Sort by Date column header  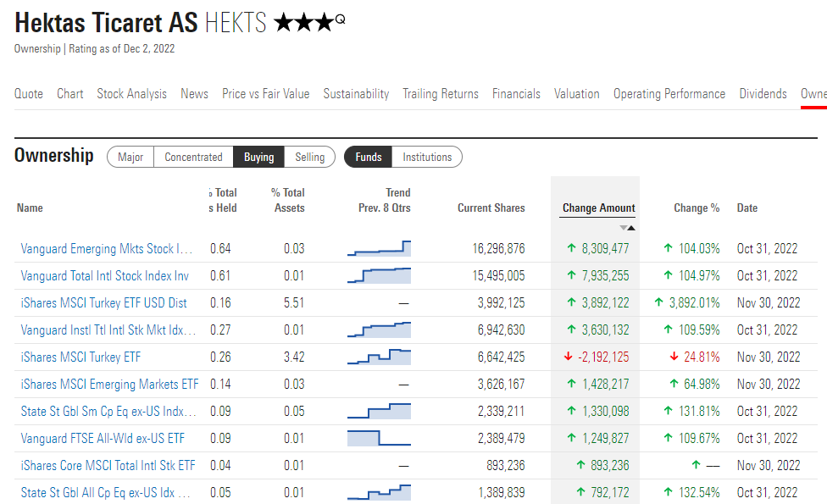pos(747,208)
